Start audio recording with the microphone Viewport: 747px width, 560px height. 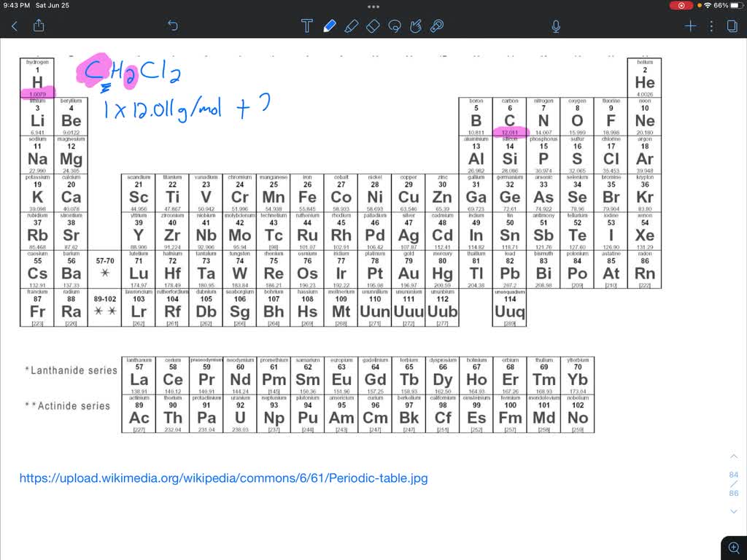pyautogui.click(x=556, y=26)
